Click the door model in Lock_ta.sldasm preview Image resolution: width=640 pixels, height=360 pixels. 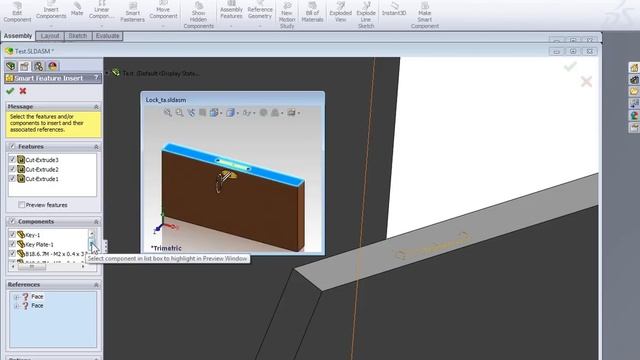pos(233,196)
